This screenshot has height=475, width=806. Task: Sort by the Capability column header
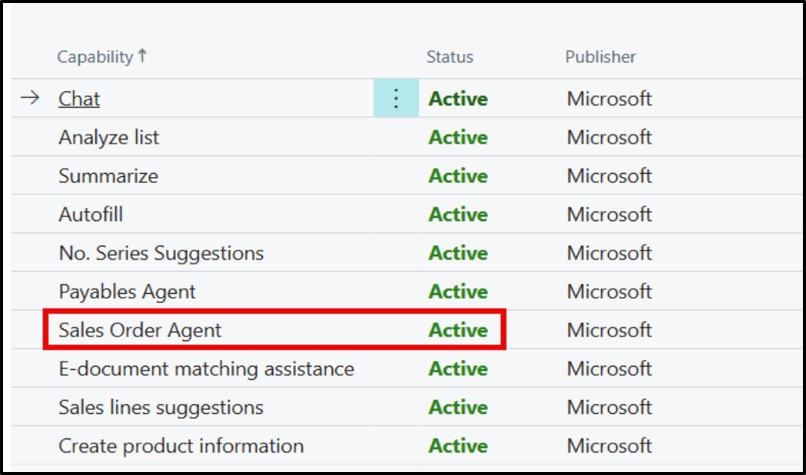pos(102,57)
